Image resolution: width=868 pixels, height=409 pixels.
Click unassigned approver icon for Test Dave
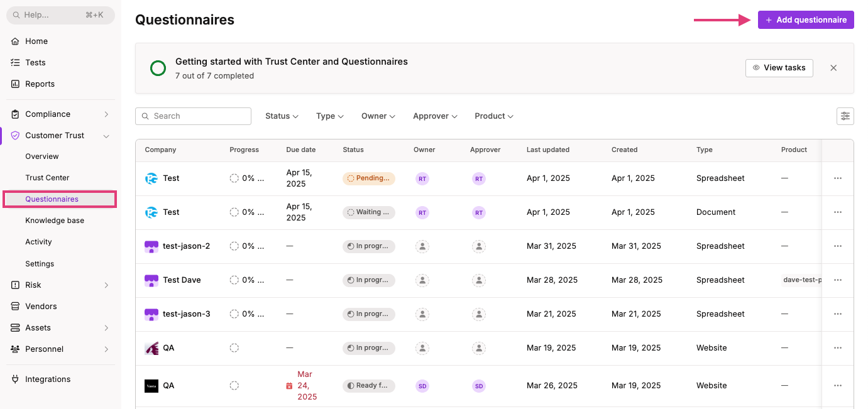[479, 280]
